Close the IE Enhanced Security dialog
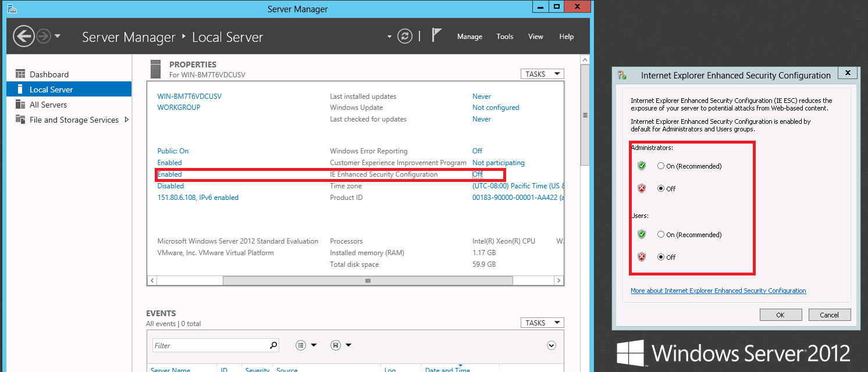 click(848, 73)
